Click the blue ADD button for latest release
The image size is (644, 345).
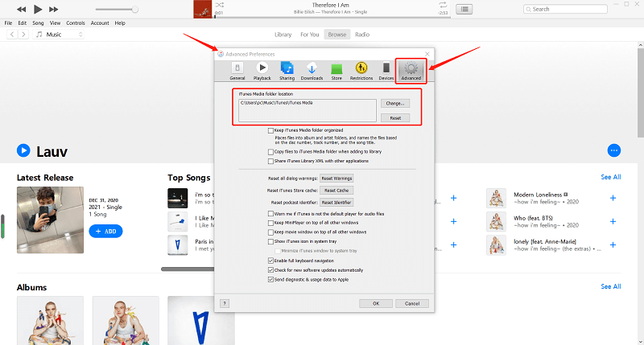coord(105,232)
